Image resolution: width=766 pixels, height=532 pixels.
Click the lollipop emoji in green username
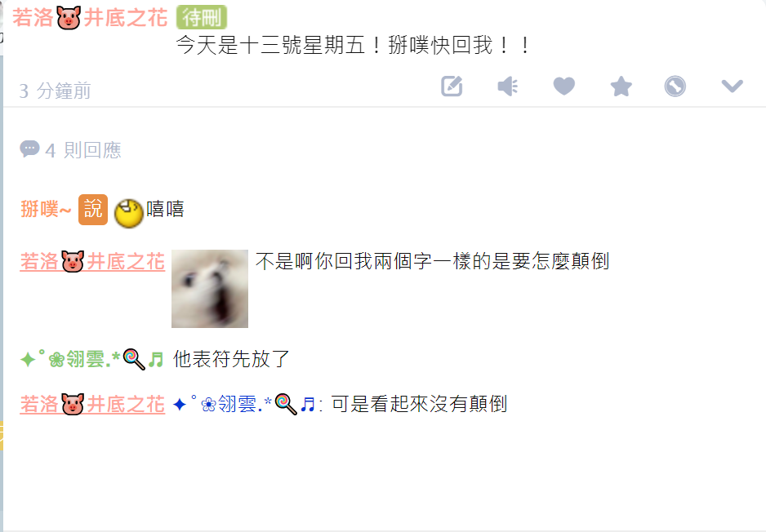(x=134, y=360)
